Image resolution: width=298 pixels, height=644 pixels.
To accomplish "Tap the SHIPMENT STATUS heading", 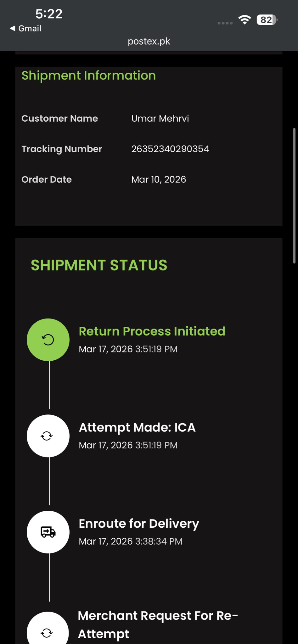I will click(99, 265).
